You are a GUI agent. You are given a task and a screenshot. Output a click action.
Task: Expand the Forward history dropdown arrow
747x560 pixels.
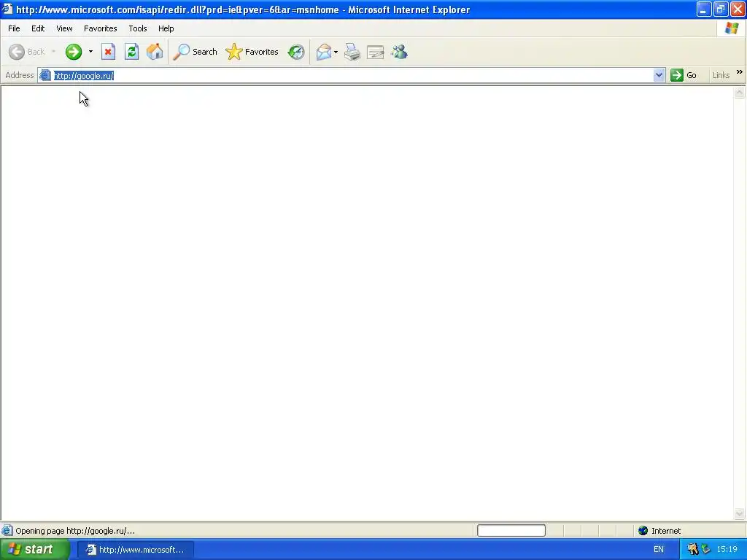(90, 52)
